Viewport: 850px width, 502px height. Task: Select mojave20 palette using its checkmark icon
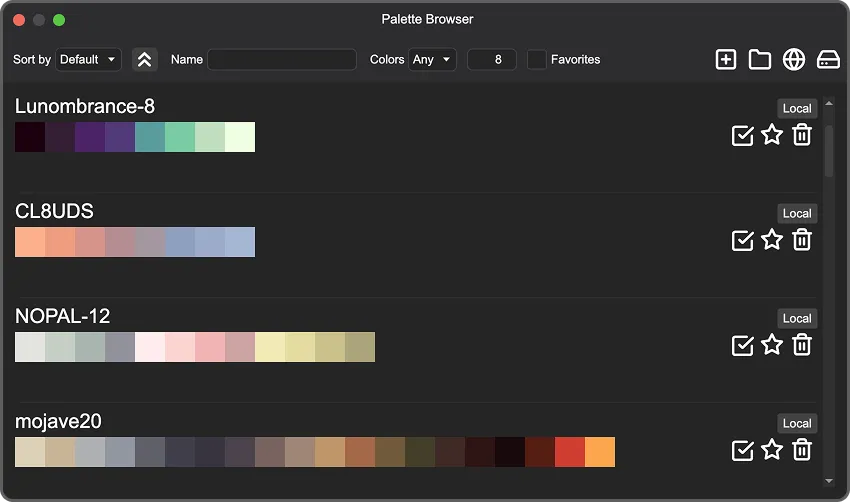click(x=742, y=450)
